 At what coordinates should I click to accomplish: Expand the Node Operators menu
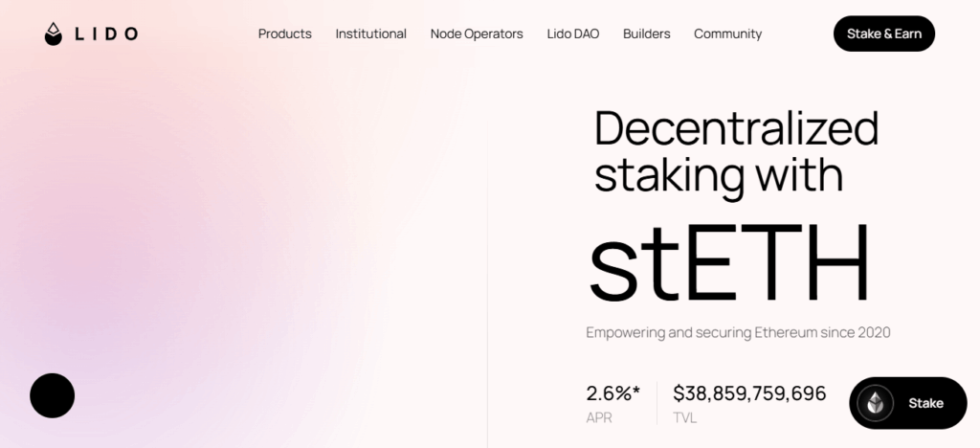[477, 34]
